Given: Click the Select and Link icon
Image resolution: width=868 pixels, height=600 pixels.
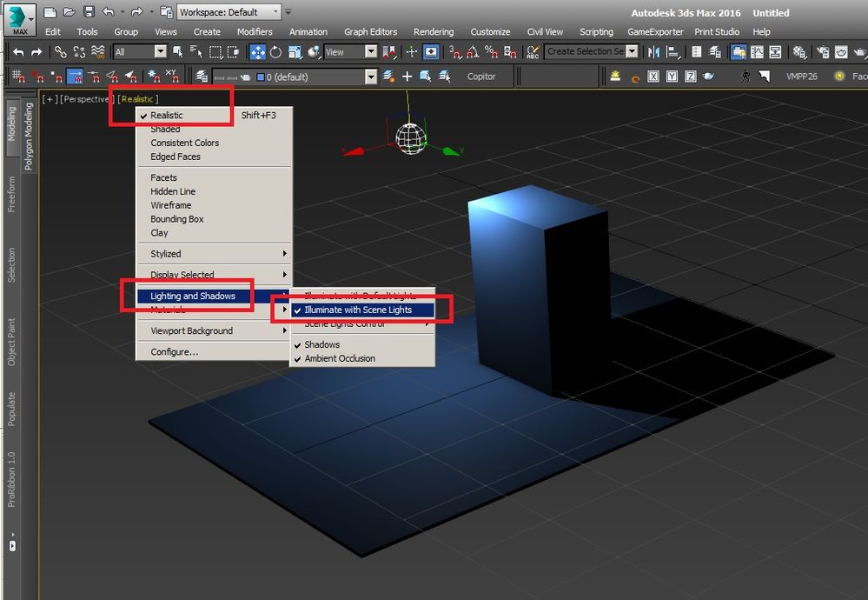Looking at the screenshot, I should pos(60,52).
